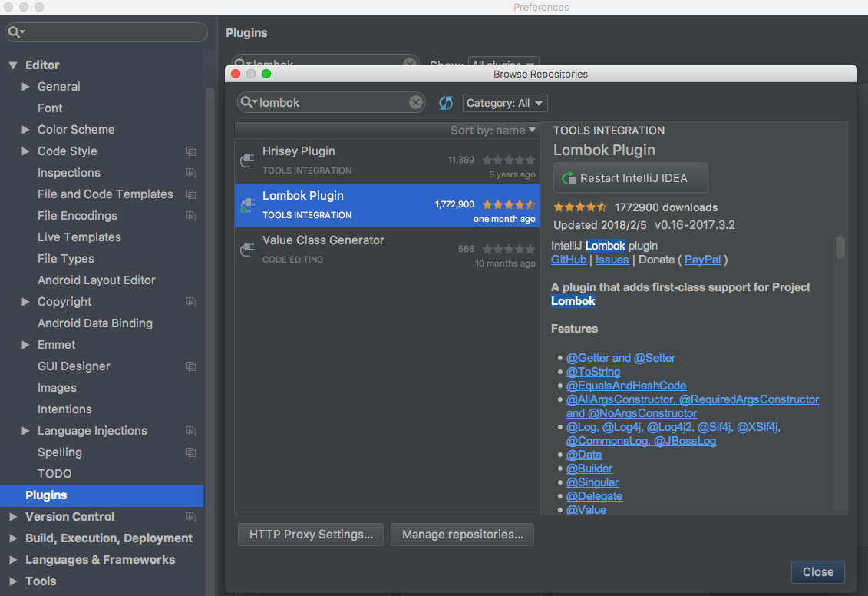Click the refresh repositories icon

(x=446, y=103)
